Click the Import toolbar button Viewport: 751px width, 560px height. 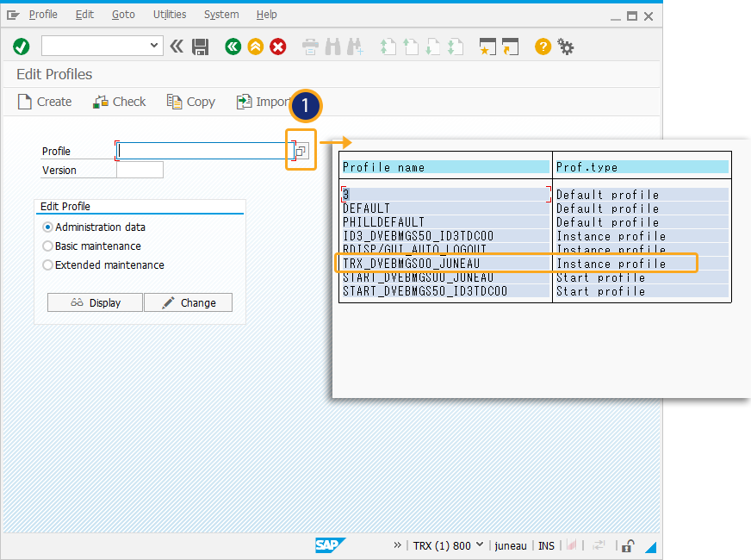(263, 102)
